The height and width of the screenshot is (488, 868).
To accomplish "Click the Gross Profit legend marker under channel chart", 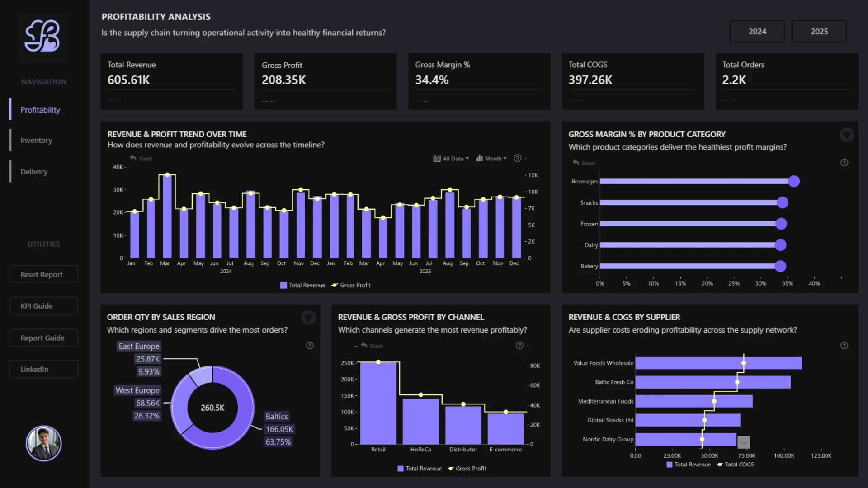I will coord(450,469).
